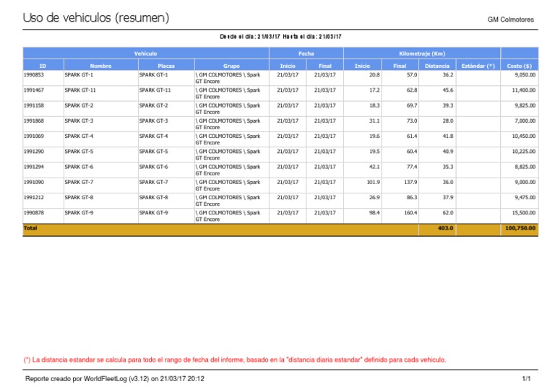Click cost value 10,225.00
Image resolution: width=555 pixels, height=392 pixels.
[x=524, y=152]
